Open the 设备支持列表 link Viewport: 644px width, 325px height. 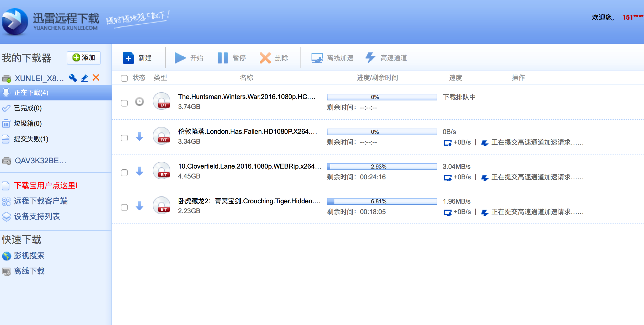[x=37, y=216]
